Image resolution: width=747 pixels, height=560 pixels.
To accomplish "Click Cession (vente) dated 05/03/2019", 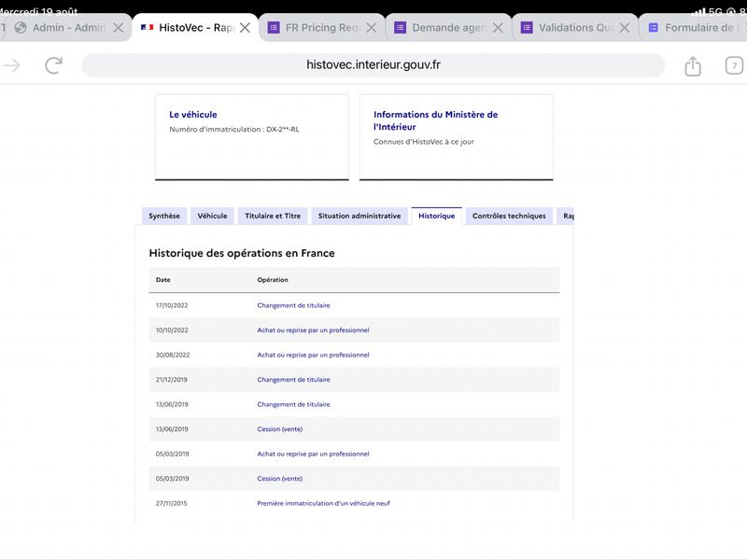I will click(279, 479).
